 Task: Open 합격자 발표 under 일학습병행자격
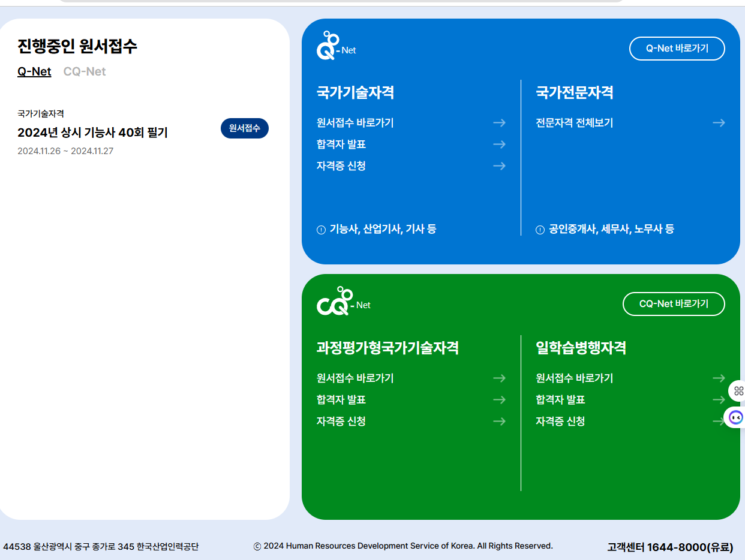(x=560, y=400)
